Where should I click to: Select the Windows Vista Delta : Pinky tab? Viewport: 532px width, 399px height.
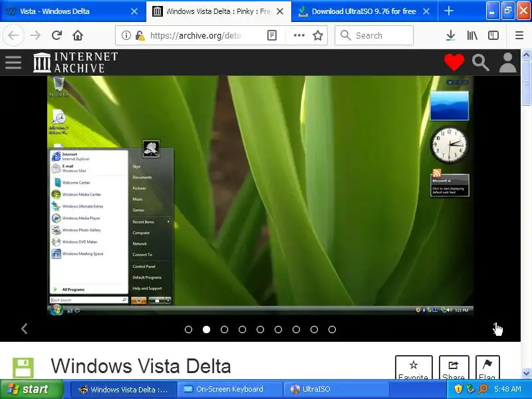219,11
